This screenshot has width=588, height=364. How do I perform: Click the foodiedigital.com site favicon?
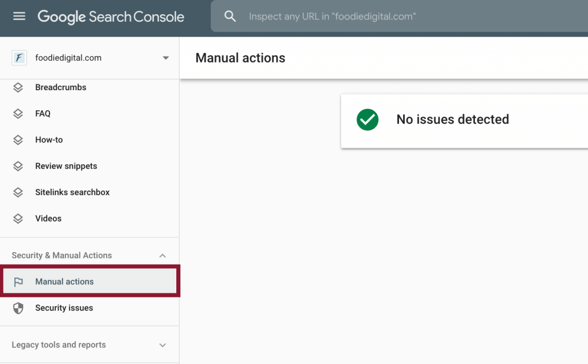point(19,58)
